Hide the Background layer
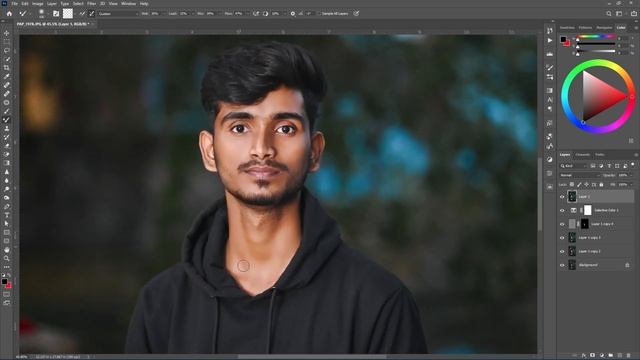 point(562,265)
